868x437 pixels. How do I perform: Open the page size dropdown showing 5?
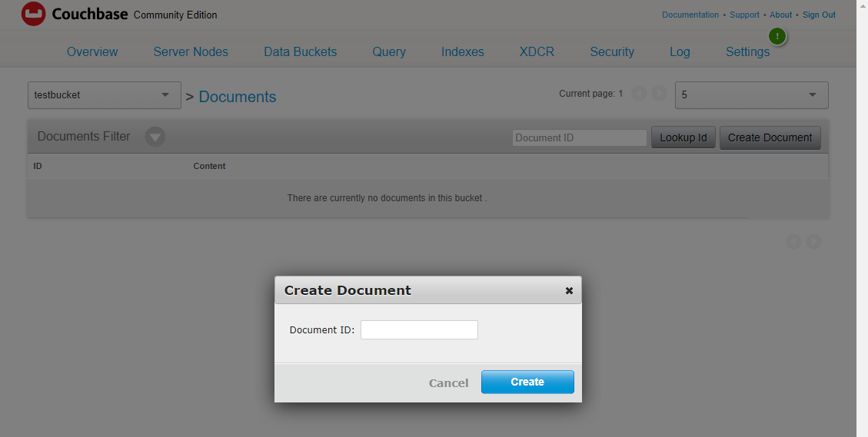(751, 95)
